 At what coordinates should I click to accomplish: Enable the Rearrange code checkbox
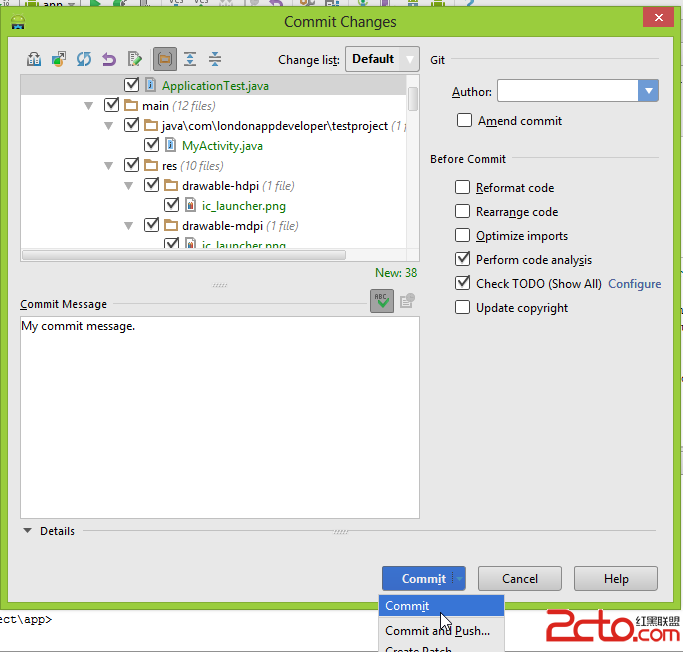[462, 211]
